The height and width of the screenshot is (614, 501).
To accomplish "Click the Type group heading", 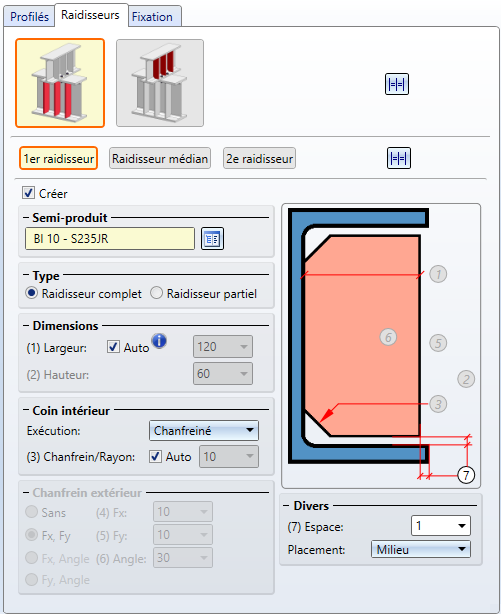I will [x=46, y=276].
